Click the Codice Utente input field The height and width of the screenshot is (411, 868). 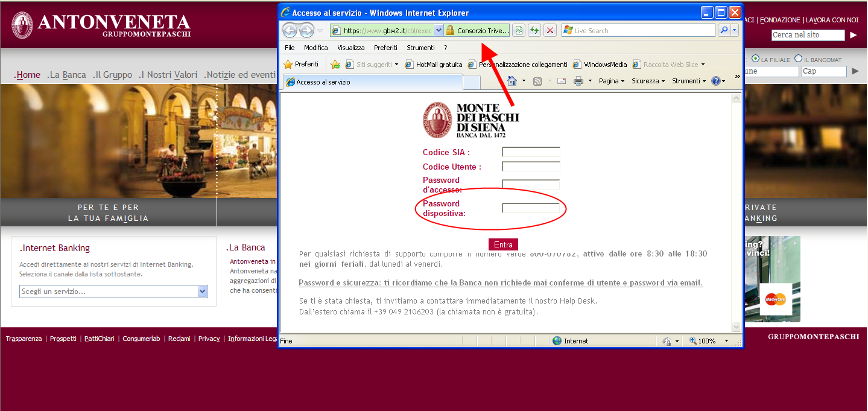(x=531, y=167)
